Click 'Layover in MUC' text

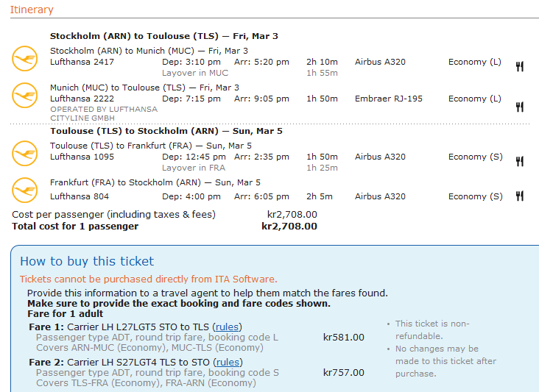(x=195, y=73)
